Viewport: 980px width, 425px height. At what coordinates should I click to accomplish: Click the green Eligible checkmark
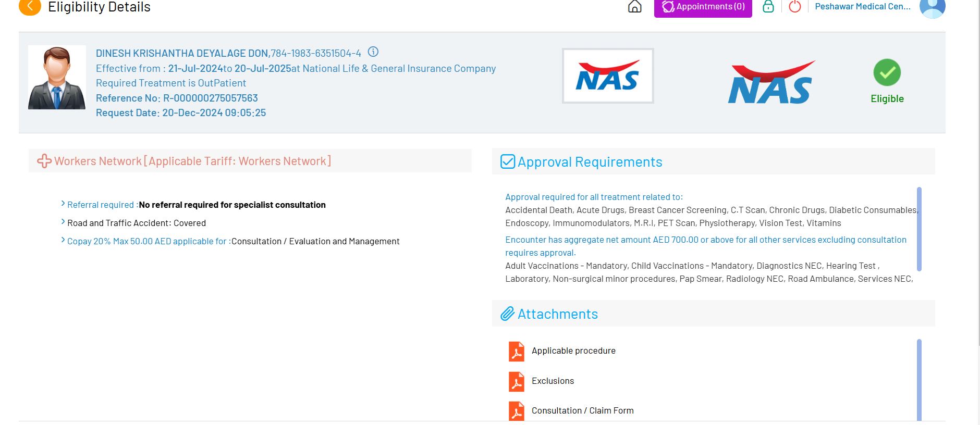pyautogui.click(x=887, y=73)
